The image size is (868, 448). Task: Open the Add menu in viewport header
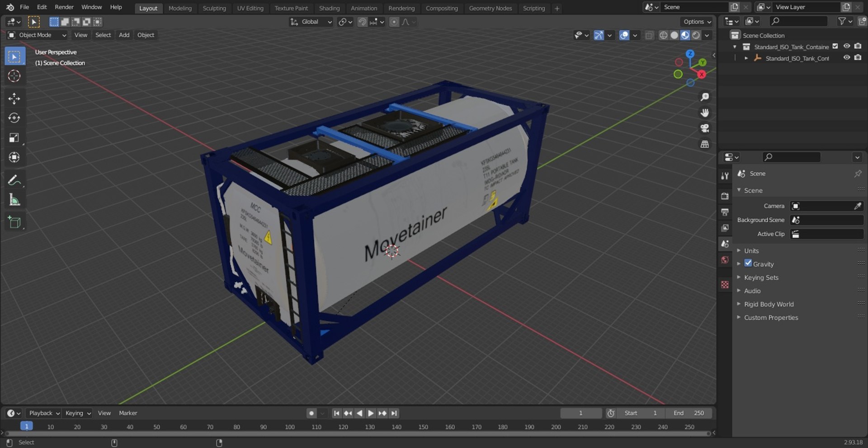pyautogui.click(x=124, y=35)
